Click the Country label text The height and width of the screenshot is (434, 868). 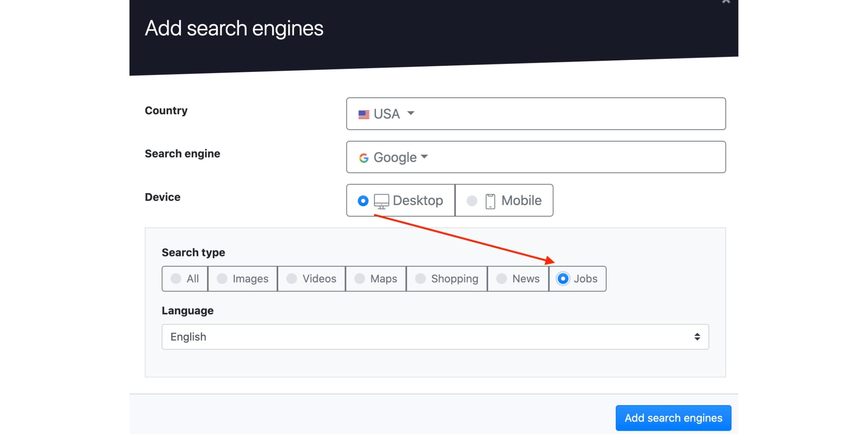[166, 110]
